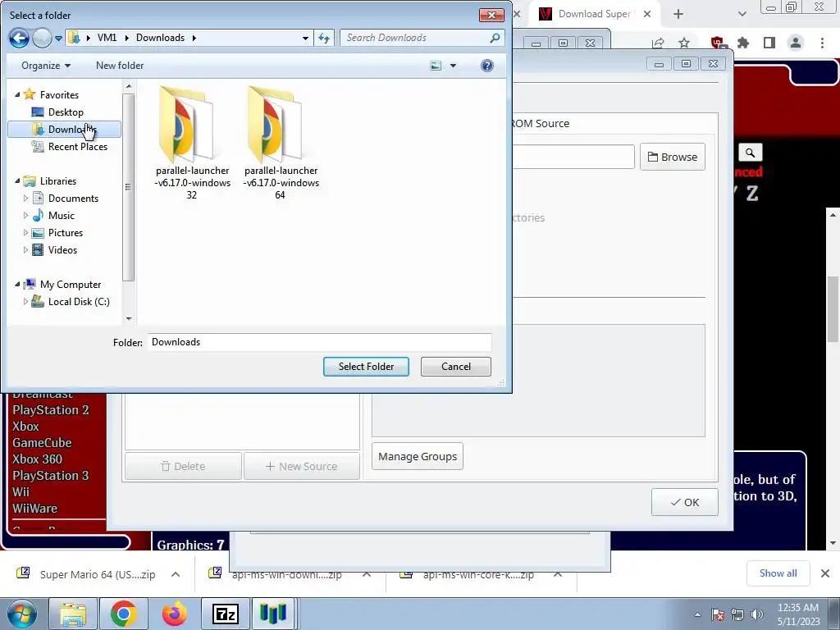840x630 pixels.
Task: Open WiiWare link in sidebar
Action: [x=34, y=509]
